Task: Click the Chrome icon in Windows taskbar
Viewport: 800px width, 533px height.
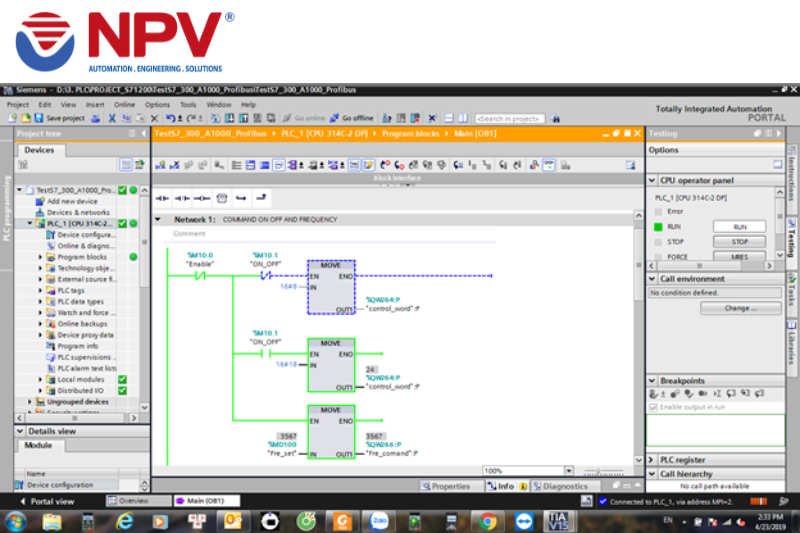Action: coord(487,521)
